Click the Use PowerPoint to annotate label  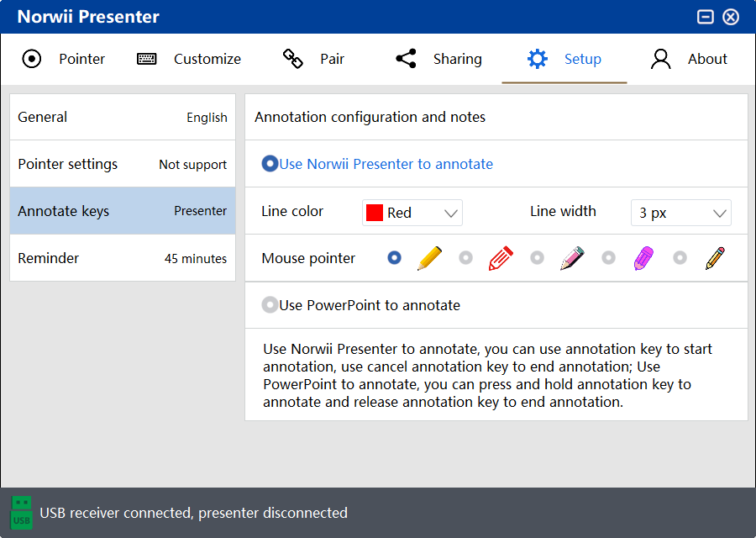(370, 305)
